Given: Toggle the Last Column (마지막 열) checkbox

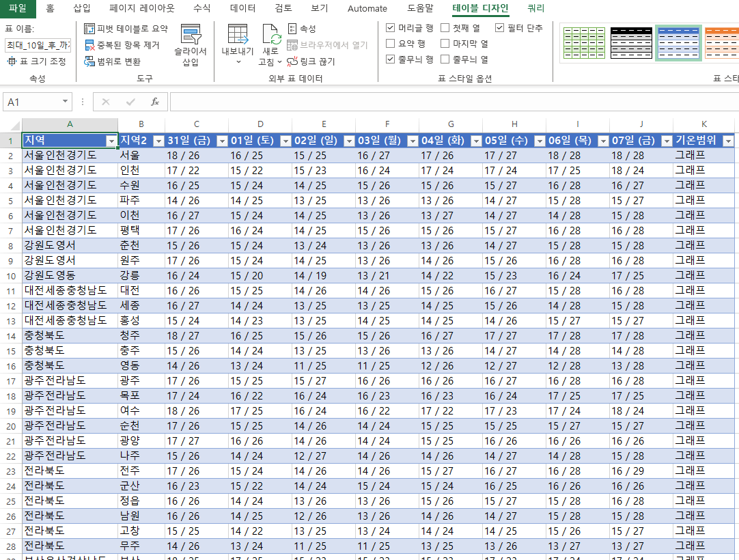Looking at the screenshot, I should [x=445, y=44].
